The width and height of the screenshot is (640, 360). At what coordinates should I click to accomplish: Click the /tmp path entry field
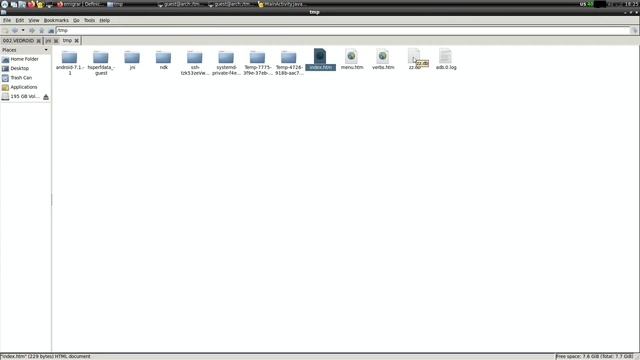343,31
